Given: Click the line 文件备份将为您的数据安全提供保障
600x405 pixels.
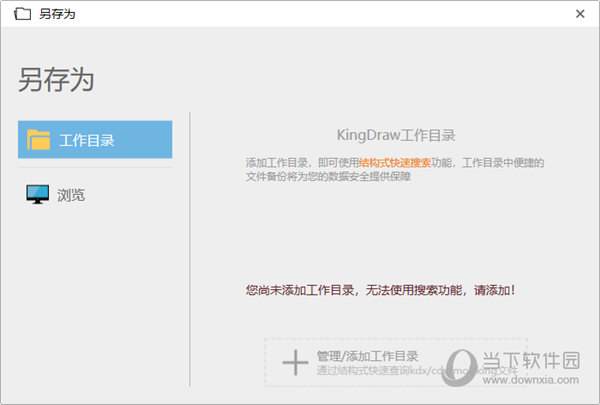Looking at the screenshot, I should point(328,176).
